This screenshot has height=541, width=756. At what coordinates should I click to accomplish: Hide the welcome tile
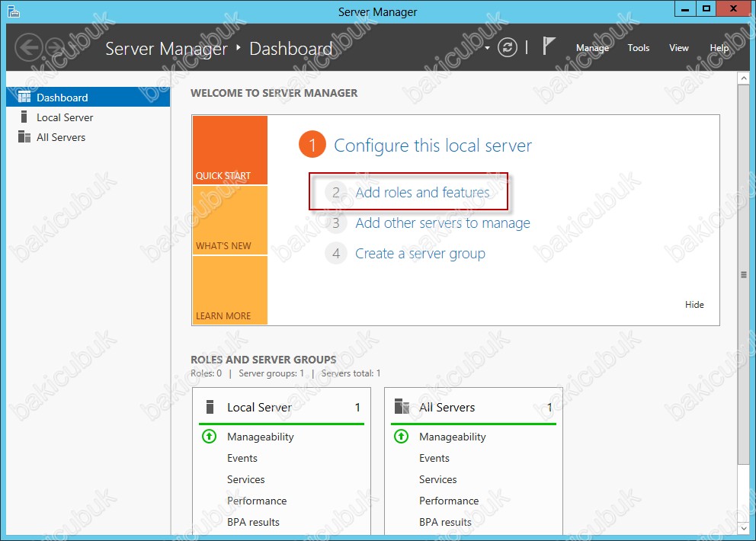click(x=694, y=304)
